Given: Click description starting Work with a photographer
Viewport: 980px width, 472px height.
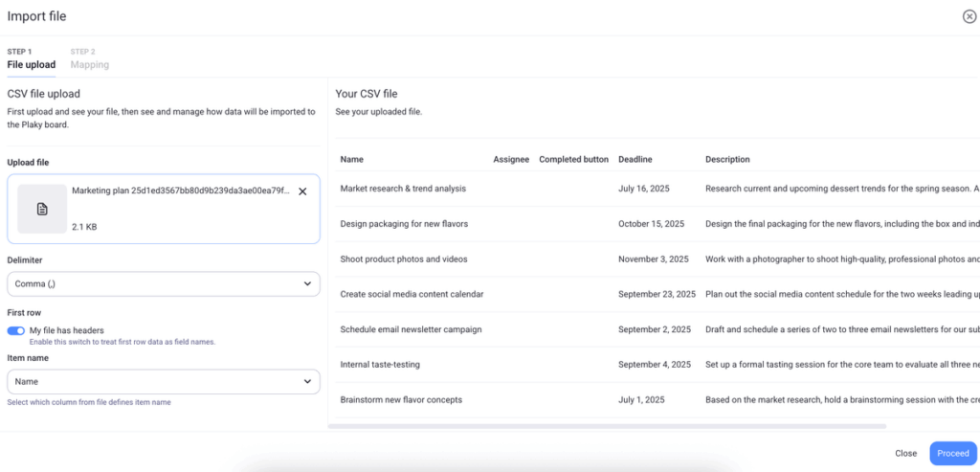Looking at the screenshot, I should 842,258.
